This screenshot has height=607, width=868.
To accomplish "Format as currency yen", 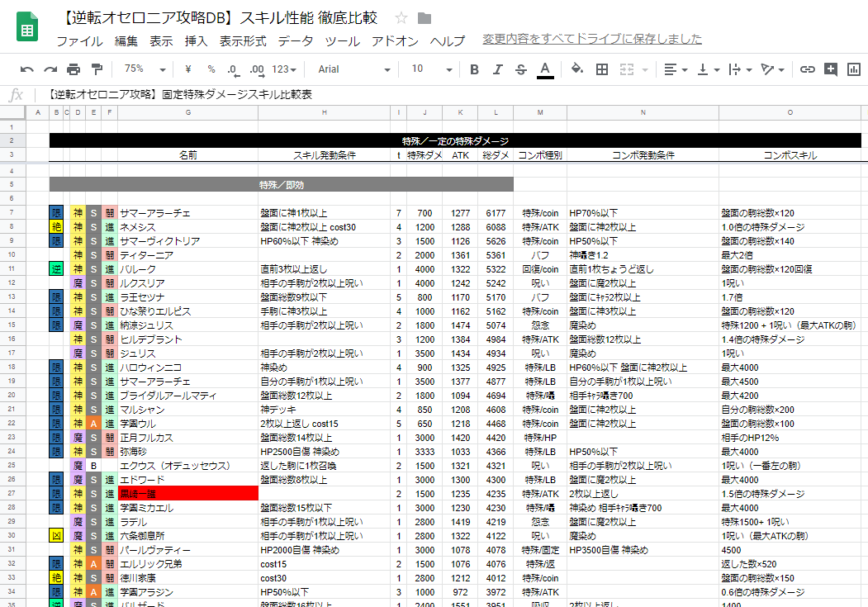I will pyautogui.click(x=187, y=69).
